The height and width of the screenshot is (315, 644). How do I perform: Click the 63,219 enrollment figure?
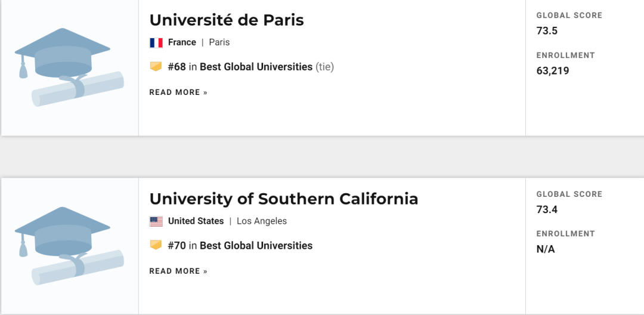pos(553,71)
